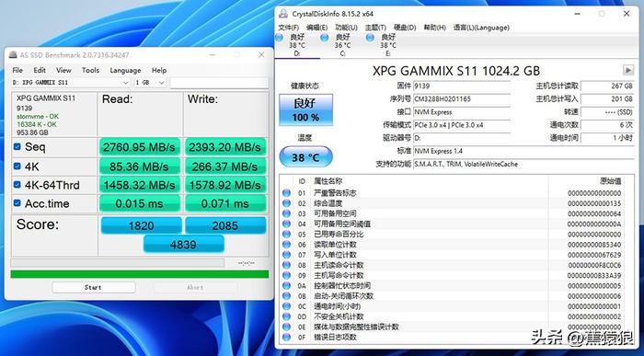
Task: Open the 功能(U) menu in CrystalDiskInfo
Action: (346, 28)
